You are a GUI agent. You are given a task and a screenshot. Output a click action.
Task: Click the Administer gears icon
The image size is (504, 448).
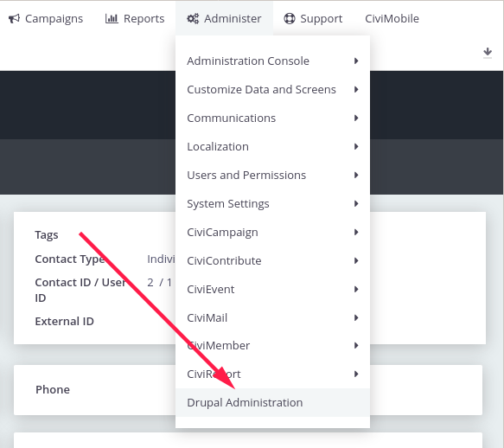click(193, 19)
